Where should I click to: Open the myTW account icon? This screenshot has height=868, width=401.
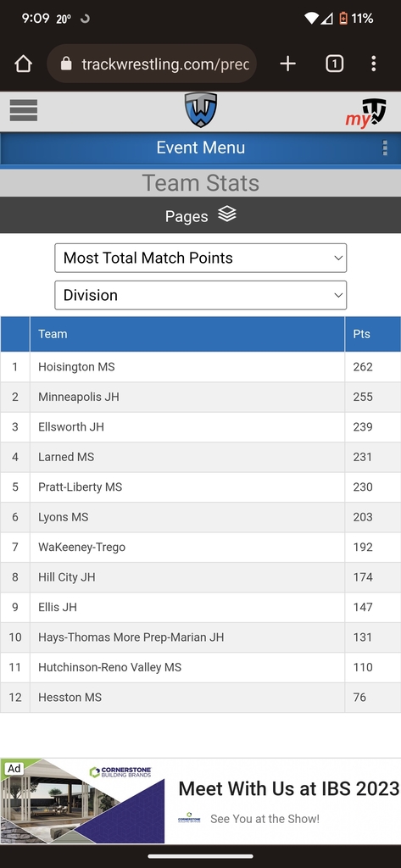(x=365, y=114)
